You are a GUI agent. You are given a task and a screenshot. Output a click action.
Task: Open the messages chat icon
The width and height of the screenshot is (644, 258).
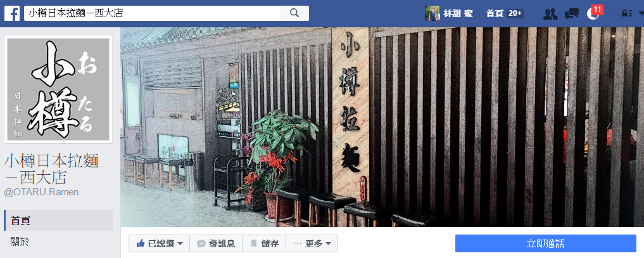[x=572, y=13]
